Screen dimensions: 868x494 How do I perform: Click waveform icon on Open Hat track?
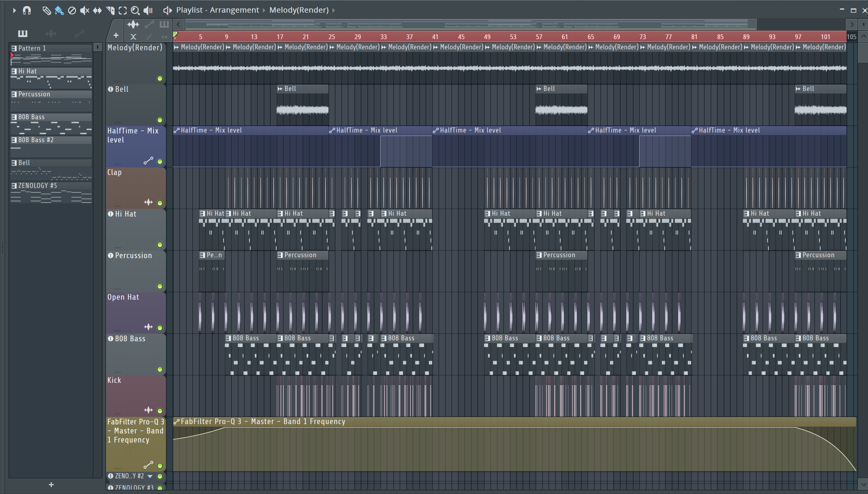148,327
